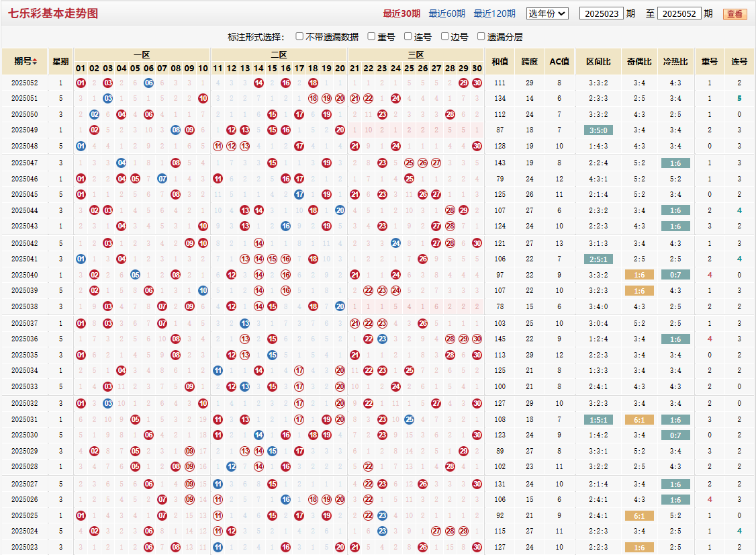The height and width of the screenshot is (555, 756).
Task: Click the highlighted 3:5:0 cell in row 2025049
Action: click(x=598, y=130)
